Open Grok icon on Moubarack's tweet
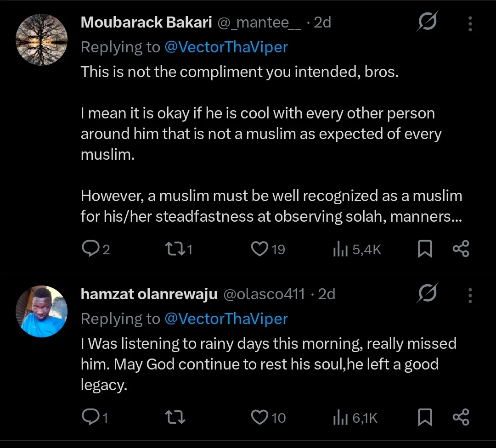The height and width of the screenshot is (448, 496). point(427,22)
